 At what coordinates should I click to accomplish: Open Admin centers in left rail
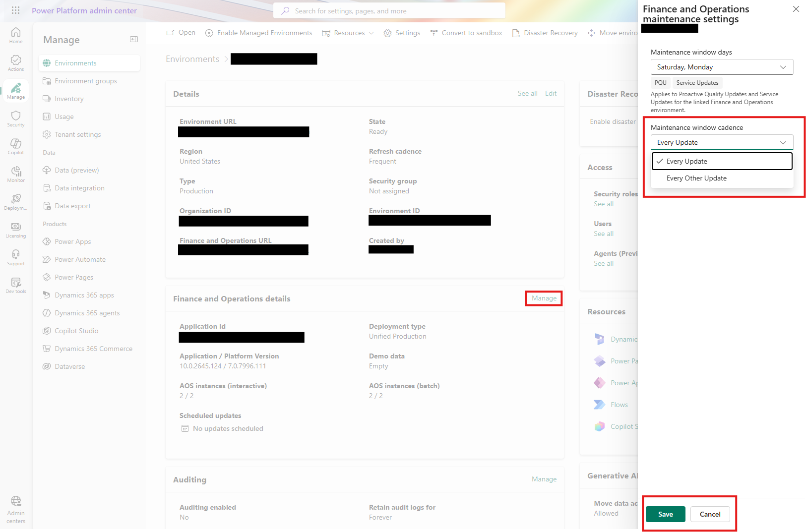tap(16, 510)
